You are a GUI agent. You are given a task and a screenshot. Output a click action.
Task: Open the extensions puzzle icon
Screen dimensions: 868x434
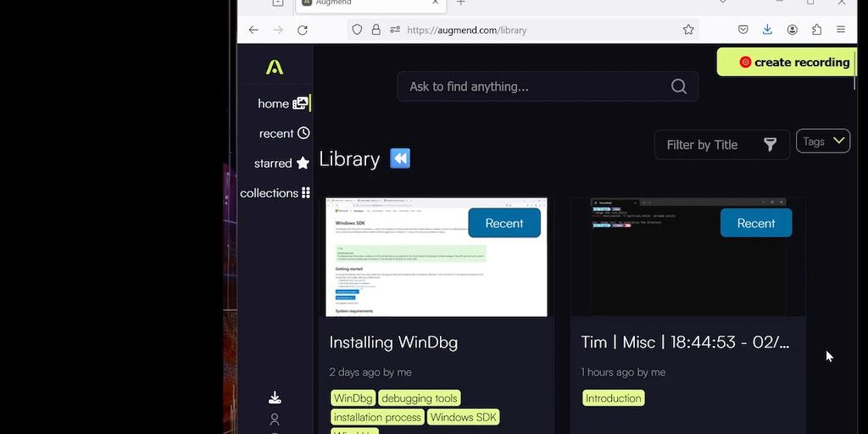(816, 30)
